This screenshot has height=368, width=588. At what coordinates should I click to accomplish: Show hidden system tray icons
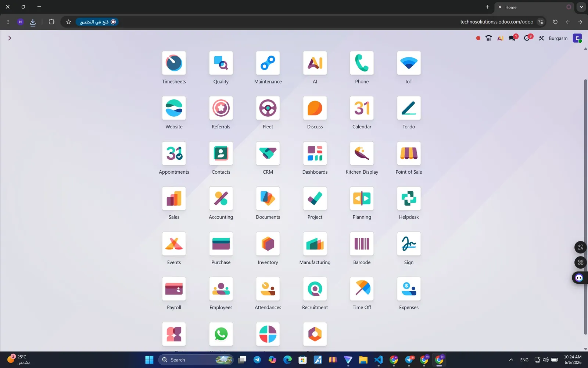point(511,360)
